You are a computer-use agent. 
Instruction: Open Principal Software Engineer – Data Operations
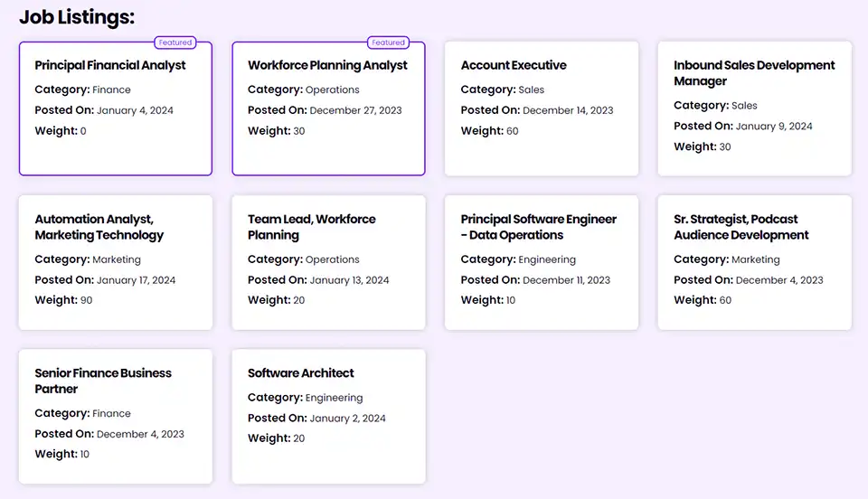pos(542,262)
